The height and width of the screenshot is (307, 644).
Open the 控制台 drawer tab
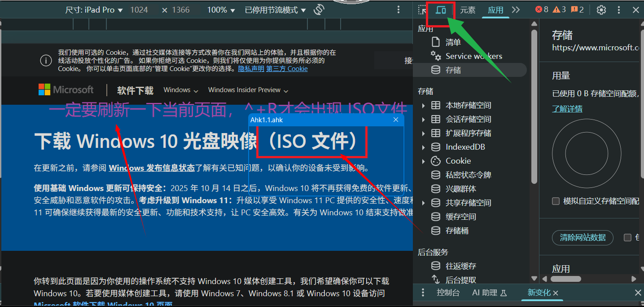[448, 293]
